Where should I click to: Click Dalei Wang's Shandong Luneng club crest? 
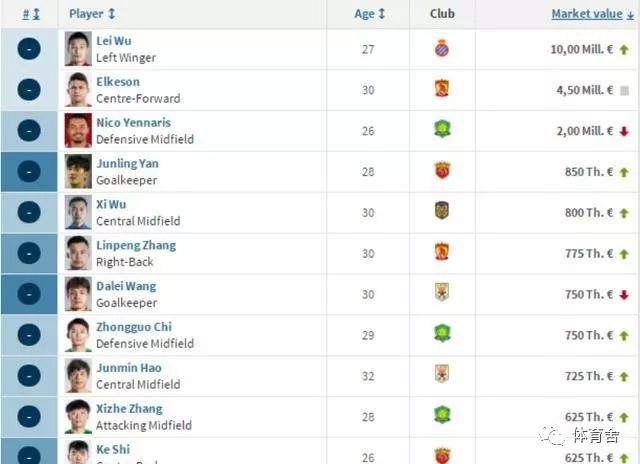click(x=442, y=293)
